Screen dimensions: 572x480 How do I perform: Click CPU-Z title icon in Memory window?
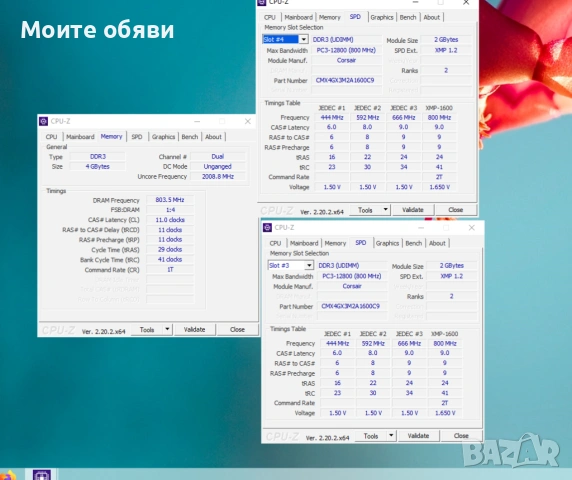pyautogui.click(x=43, y=121)
